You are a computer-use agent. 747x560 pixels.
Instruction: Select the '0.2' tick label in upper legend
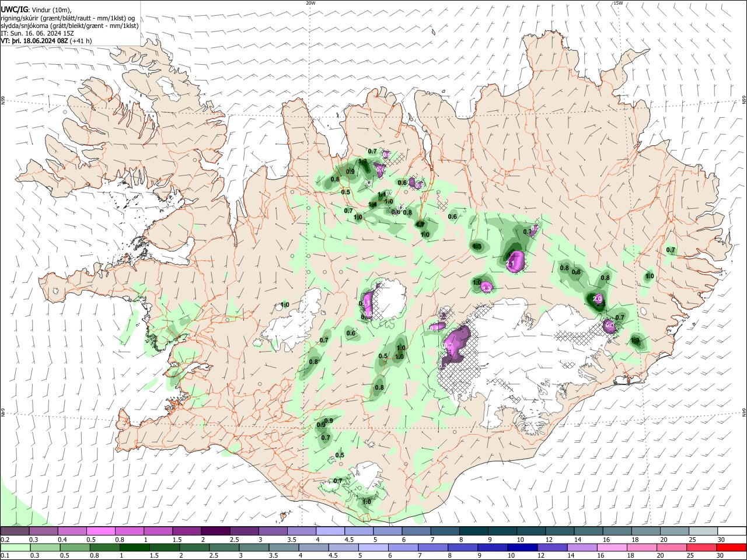coord(4,540)
